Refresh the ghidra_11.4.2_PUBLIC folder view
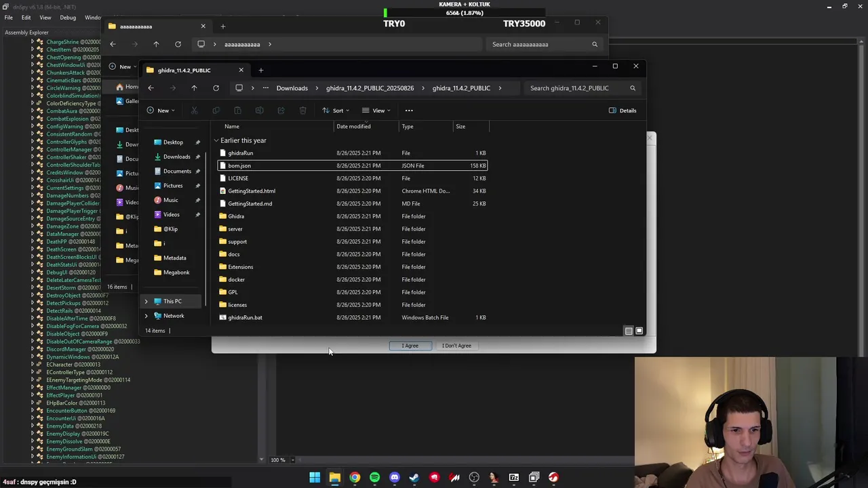The width and height of the screenshot is (868, 488). pos(216,88)
